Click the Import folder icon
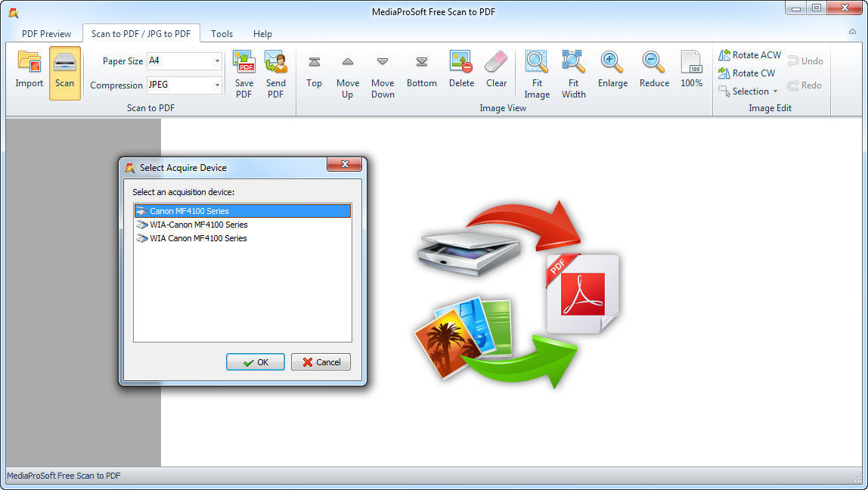 pos(29,61)
